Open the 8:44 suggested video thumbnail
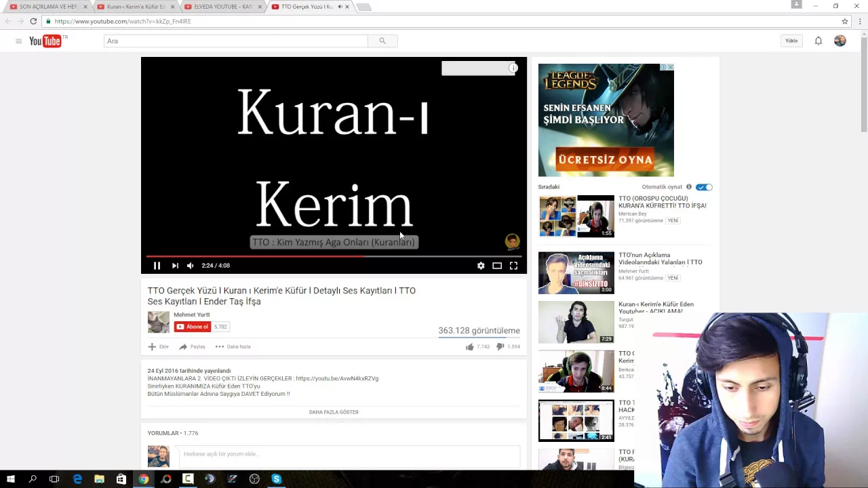The height and width of the screenshot is (488, 868). [x=576, y=371]
